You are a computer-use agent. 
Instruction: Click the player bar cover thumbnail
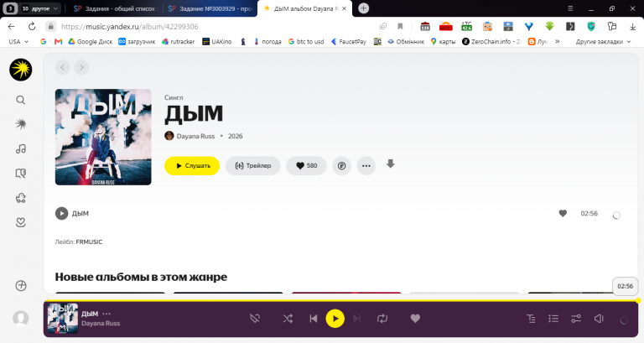[63, 319]
